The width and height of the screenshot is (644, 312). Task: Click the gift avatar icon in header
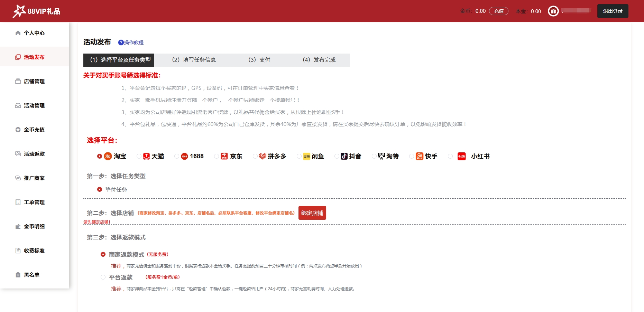553,11
